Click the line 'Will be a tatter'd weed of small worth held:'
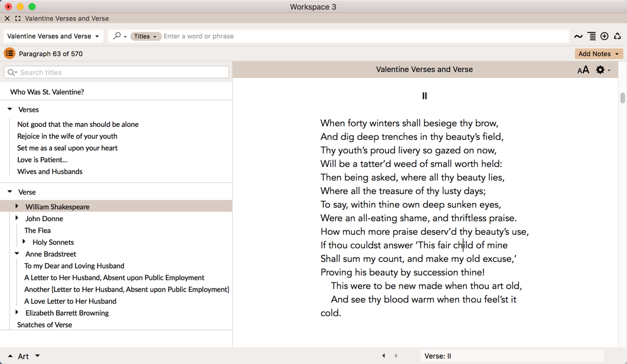This screenshot has height=364, width=627. tap(412, 164)
